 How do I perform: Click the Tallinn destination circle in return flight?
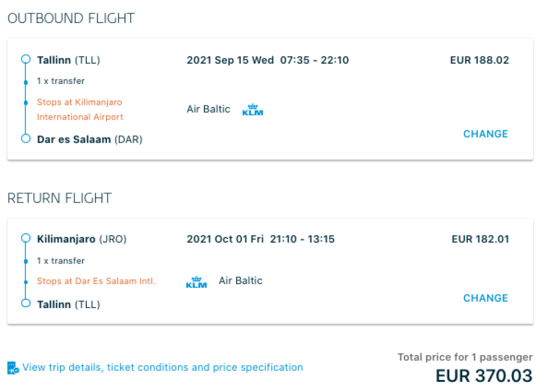pyautogui.click(x=26, y=304)
